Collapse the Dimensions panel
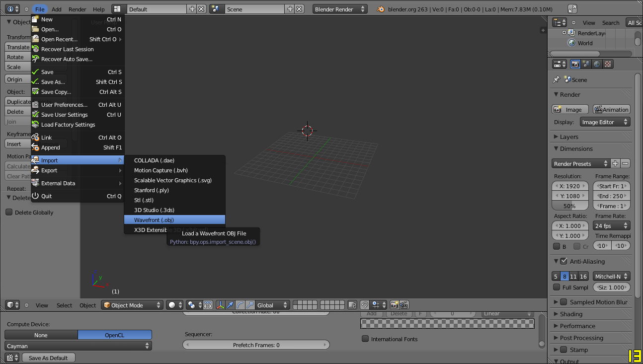 click(557, 148)
